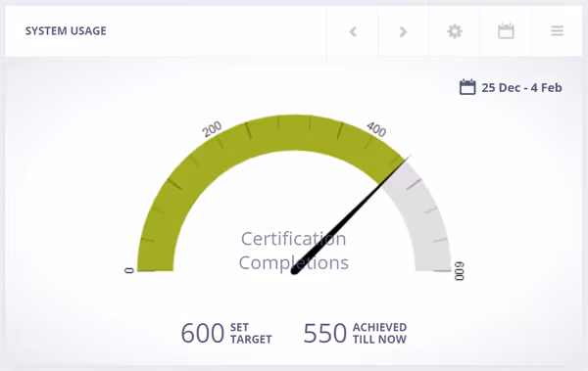Click the previous arrow in System Usage header

coord(353,31)
